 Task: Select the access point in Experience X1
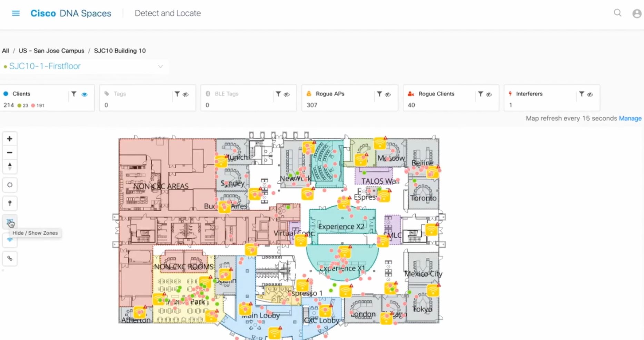tap(344, 252)
